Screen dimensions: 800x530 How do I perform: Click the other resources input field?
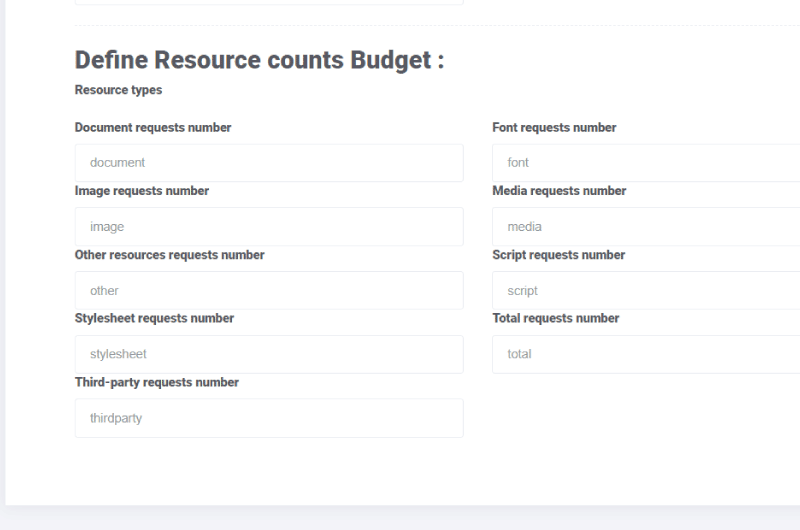(x=269, y=290)
